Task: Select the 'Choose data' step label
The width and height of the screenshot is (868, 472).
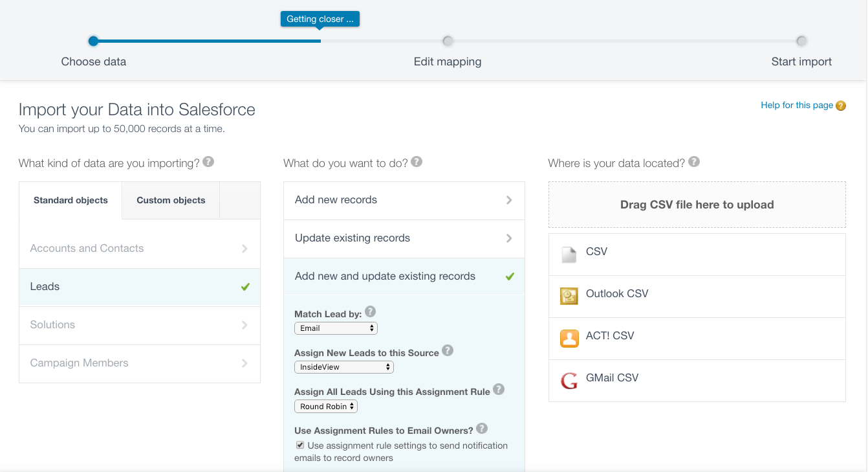Action: pos(94,62)
